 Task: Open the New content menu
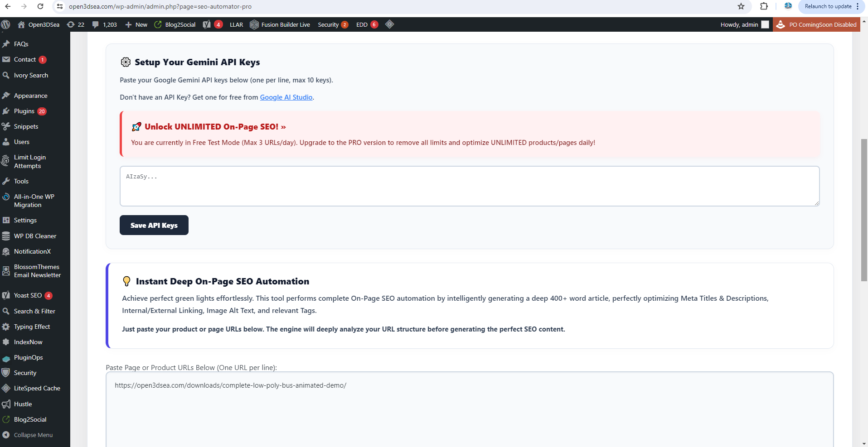[x=136, y=24]
